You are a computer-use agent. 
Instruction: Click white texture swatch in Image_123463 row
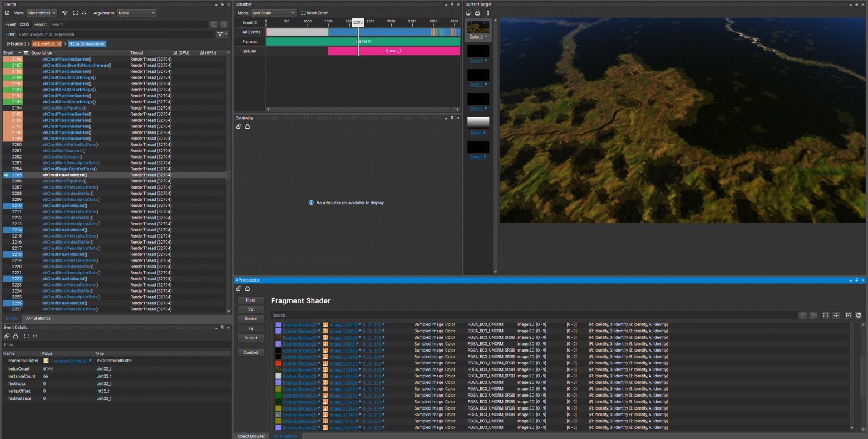coord(279,376)
